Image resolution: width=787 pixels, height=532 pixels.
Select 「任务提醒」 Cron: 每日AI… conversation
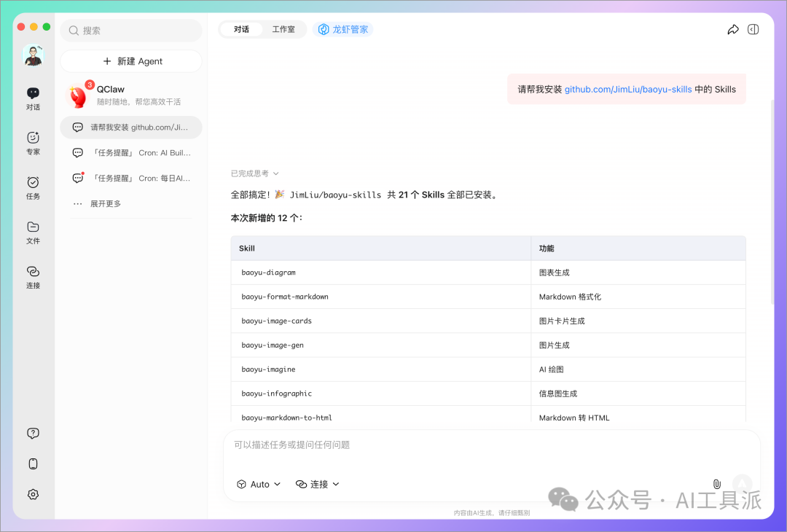(x=131, y=178)
